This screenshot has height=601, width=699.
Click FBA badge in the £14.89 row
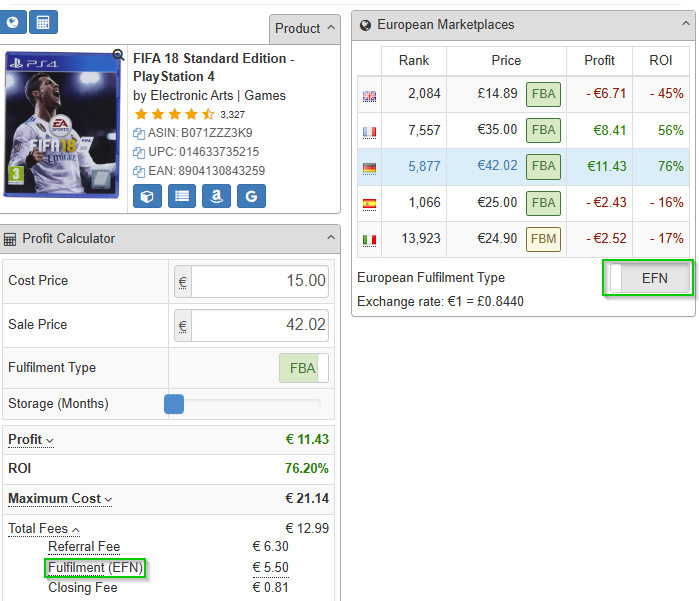coord(543,94)
